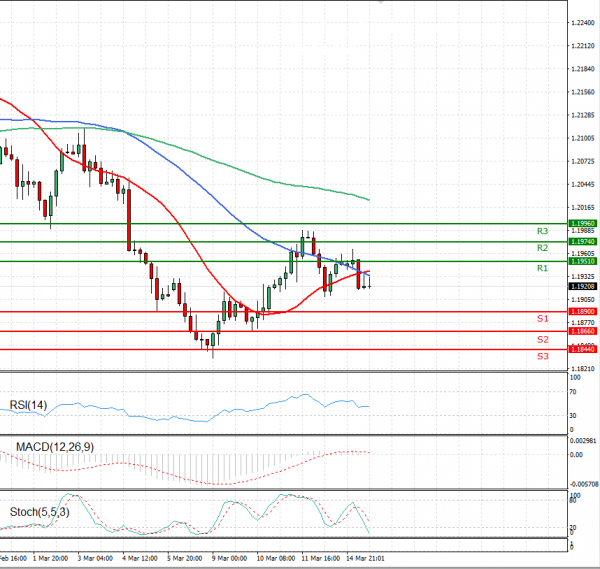This screenshot has height=569, width=600.
Task: Click the RSI(14) indicator label
Action: (28, 405)
